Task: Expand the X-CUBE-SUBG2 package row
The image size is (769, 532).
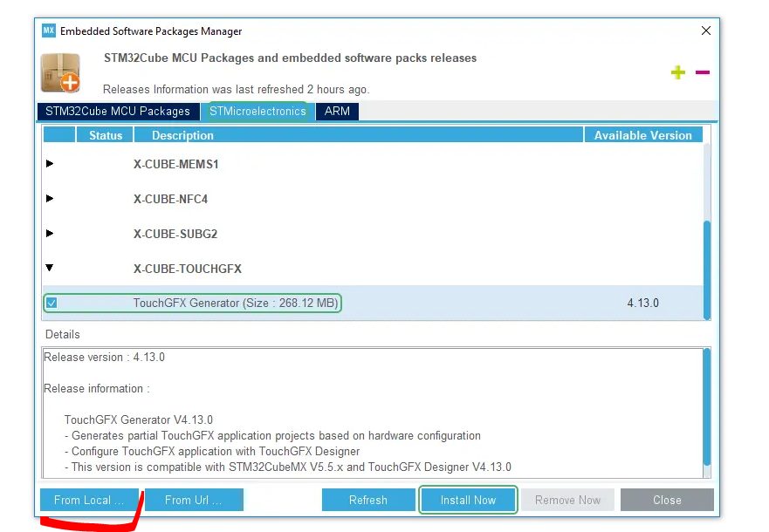Action: [x=50, y=233]
